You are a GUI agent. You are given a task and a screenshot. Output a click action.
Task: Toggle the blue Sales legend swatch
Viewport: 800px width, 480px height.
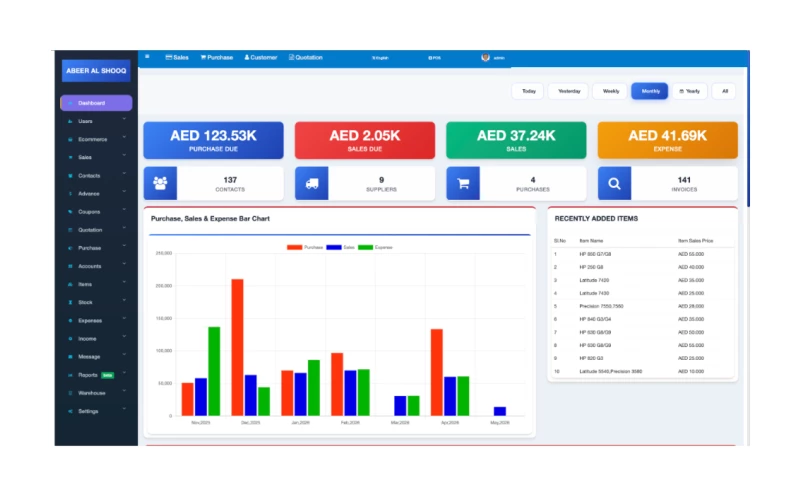(x=334, y=247)
